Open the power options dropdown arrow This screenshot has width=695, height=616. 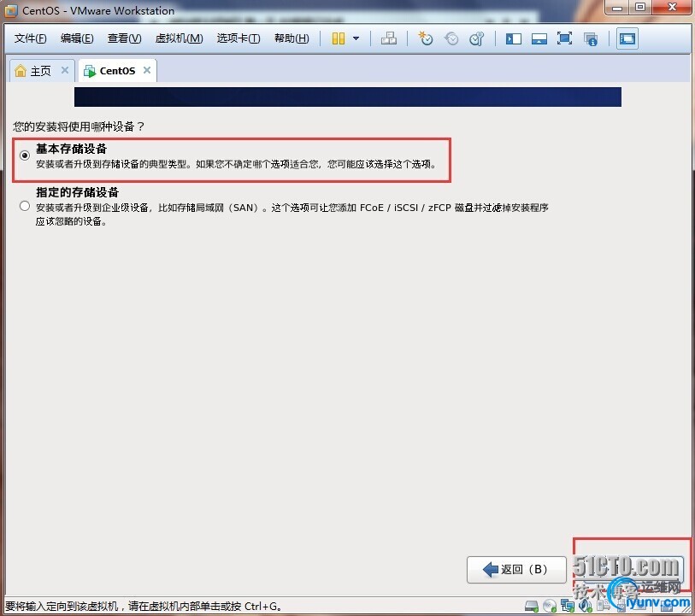(356, 38)
